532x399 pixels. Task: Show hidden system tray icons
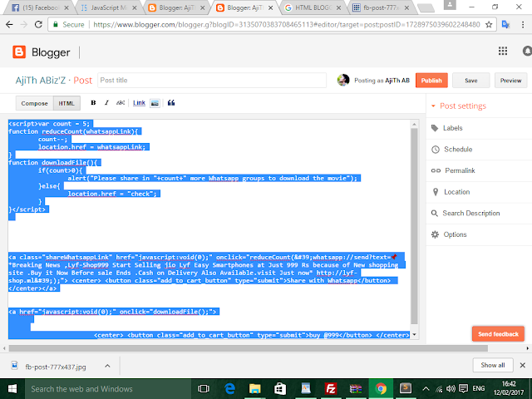pyautogui.click(x=426, y=389)
